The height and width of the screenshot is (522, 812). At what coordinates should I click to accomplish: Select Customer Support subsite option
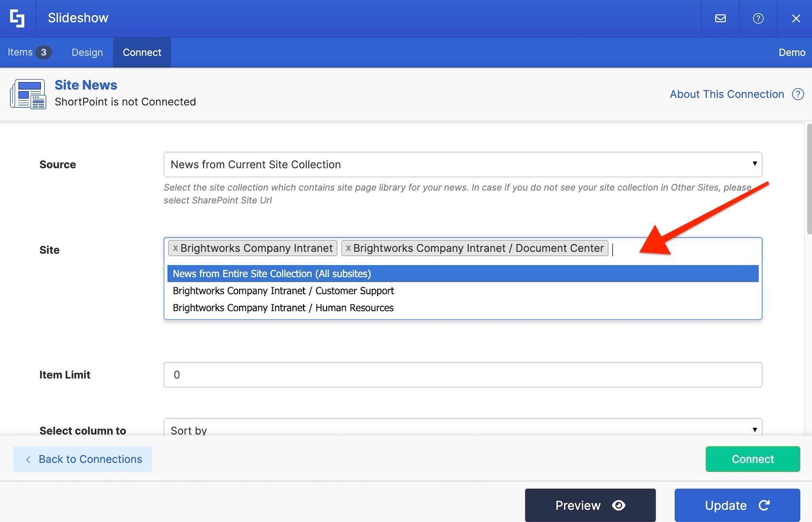tap(463, 291)
